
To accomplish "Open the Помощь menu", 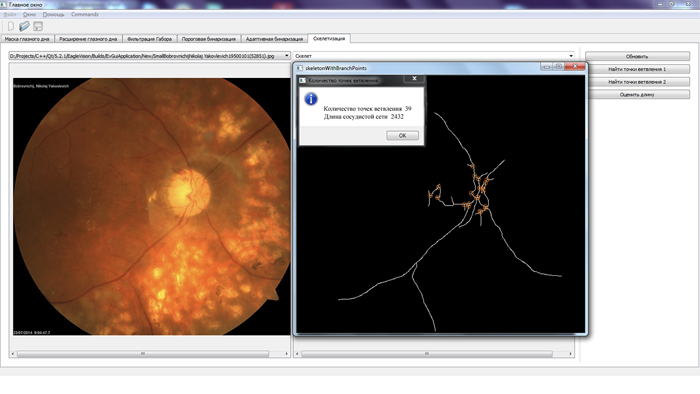I will click(53, 14).
